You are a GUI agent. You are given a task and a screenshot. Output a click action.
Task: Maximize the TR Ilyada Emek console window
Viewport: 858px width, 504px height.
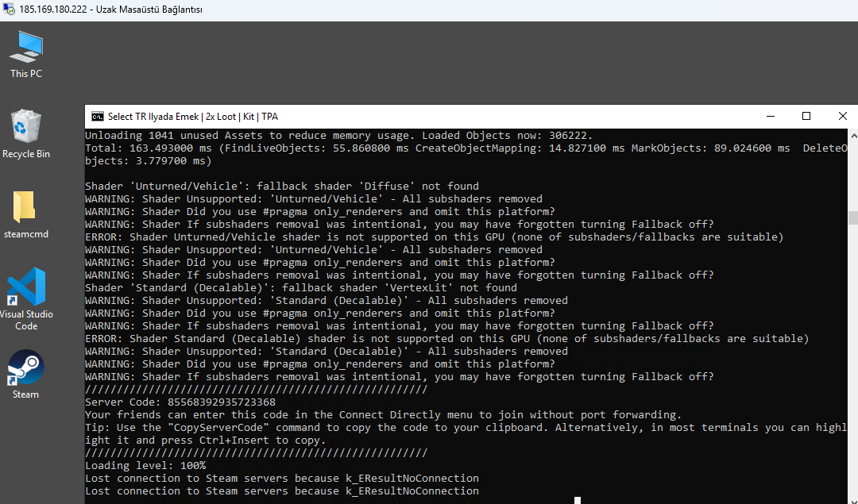806,117
